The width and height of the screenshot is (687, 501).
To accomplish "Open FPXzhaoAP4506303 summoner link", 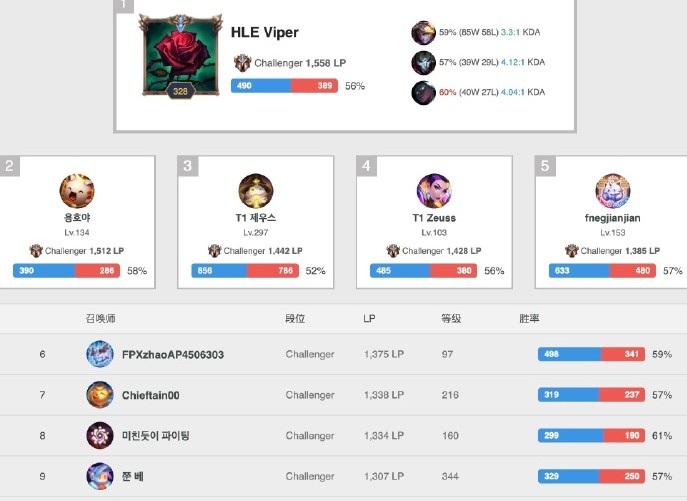I will click(x=173, y=355).
